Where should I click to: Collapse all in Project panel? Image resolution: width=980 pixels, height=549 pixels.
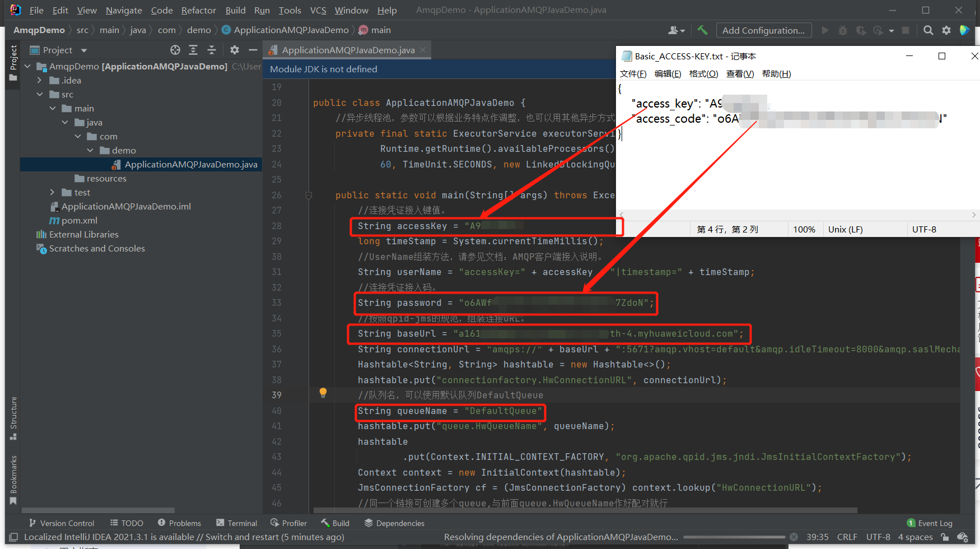click(211, 50)
